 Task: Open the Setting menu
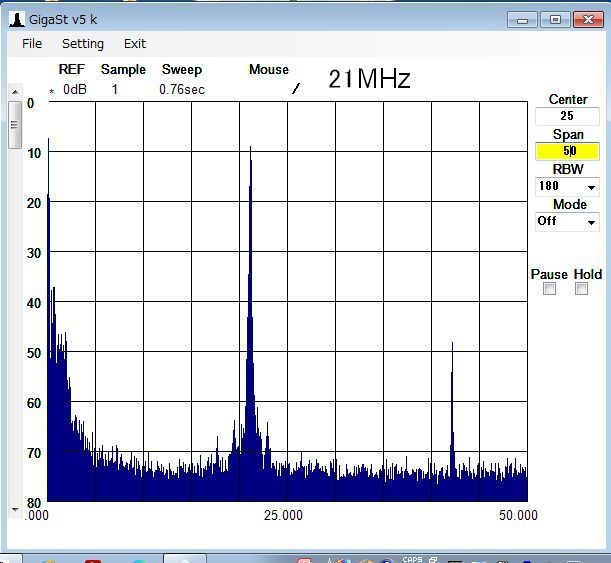[x=83, y=44]
